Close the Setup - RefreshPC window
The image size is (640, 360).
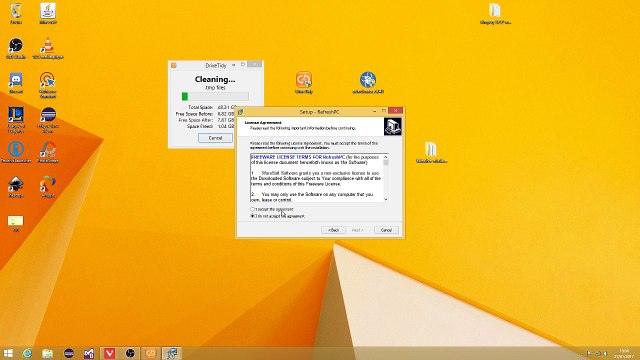(395, 111)
